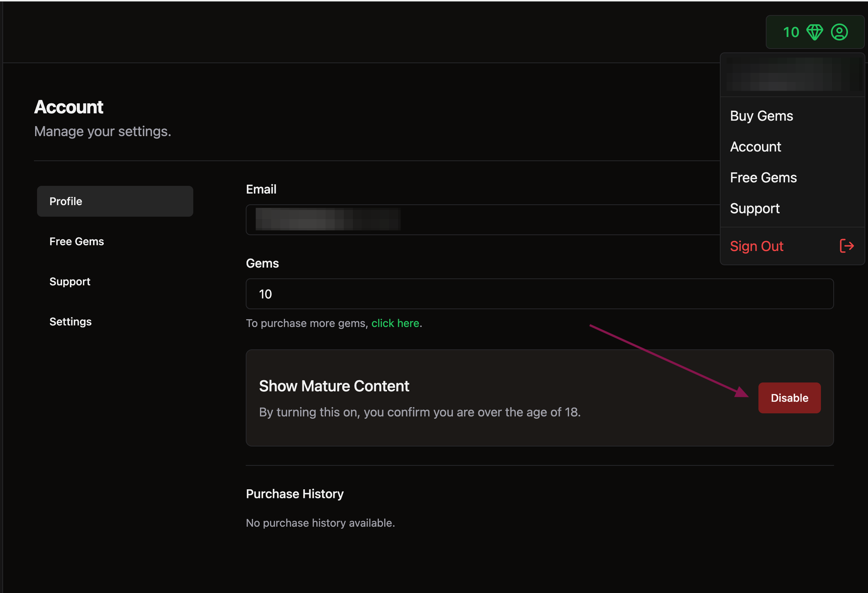Image resolution: width=868 pixels, height=593 pixels.
Task: Open Support from the dropdown menu
Action: tap(754, 208)
